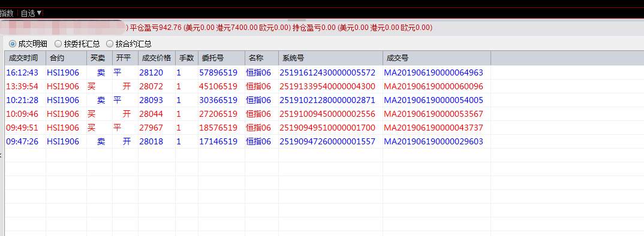
Task: Select the trade row at 09:49:51
Action: [x=248, y=128]
